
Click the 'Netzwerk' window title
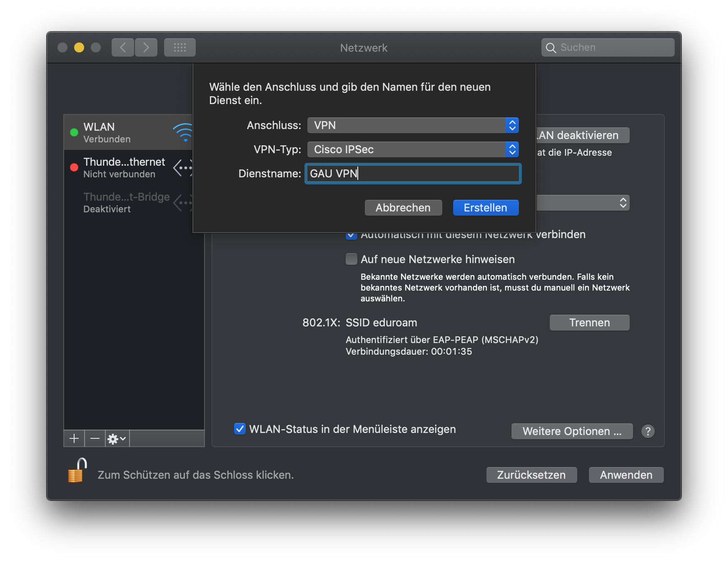[364, 48]
